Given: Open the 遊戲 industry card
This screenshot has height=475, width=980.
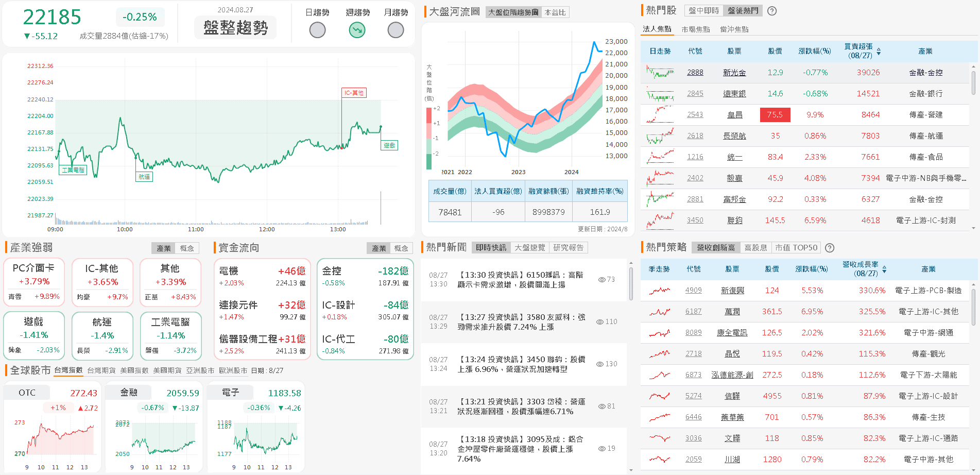Looking at the screenshot, I should 34,336.
